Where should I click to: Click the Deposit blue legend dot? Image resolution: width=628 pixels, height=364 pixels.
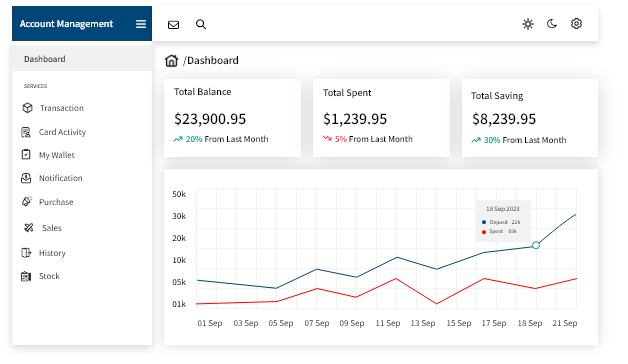coord(484,222)
